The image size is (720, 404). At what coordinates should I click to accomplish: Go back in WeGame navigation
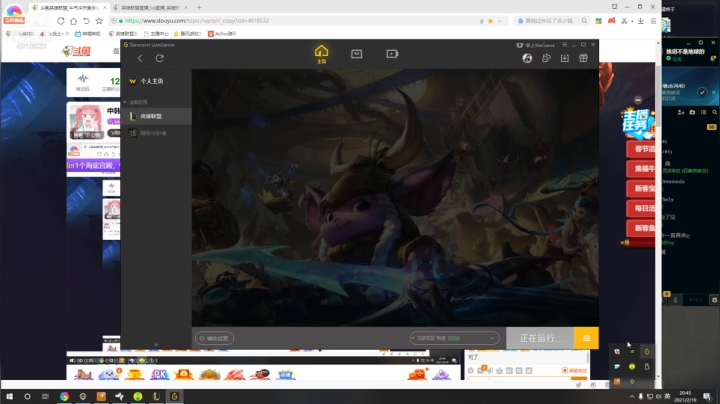point(140,58)
